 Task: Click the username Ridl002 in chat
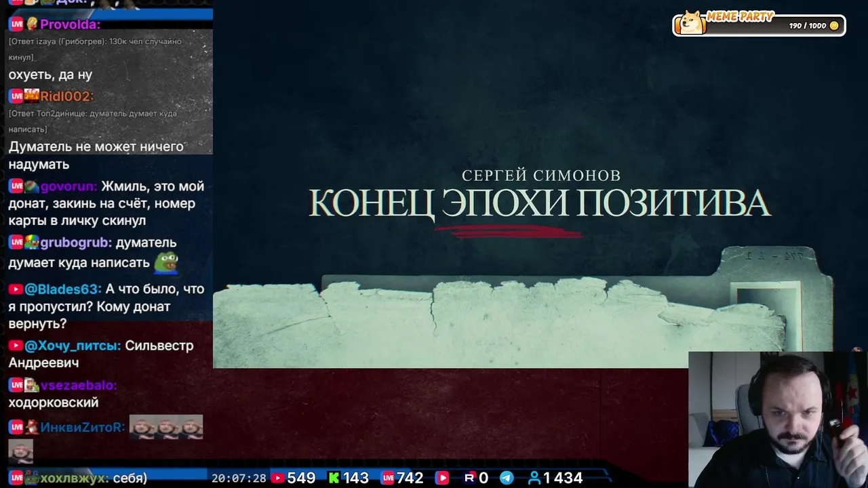tap(66, 97)
